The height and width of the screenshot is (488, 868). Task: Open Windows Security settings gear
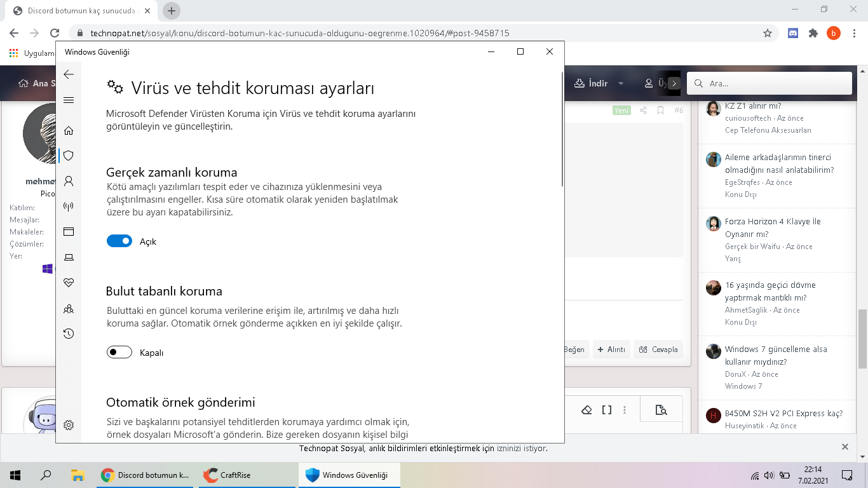click(x=69, y=425)
